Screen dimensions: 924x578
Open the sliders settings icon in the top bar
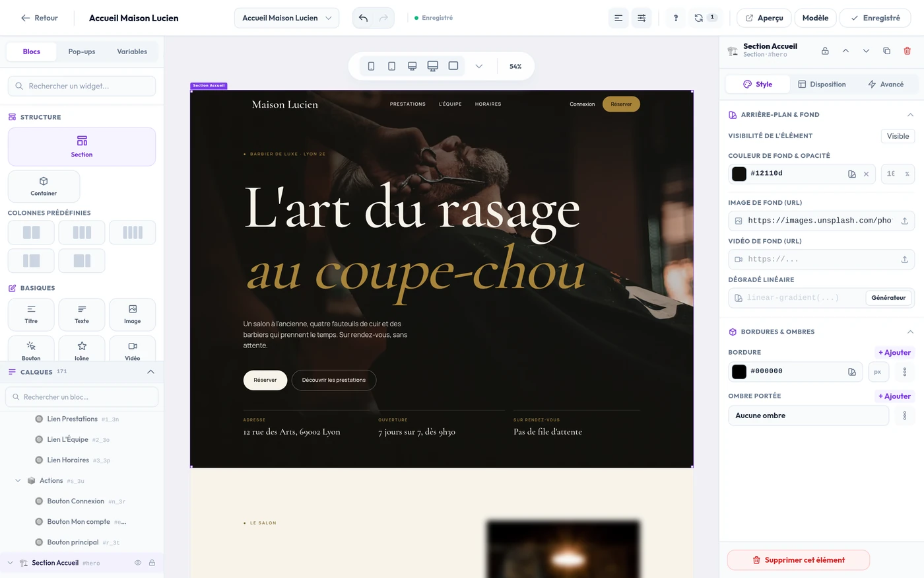(642, 18)
